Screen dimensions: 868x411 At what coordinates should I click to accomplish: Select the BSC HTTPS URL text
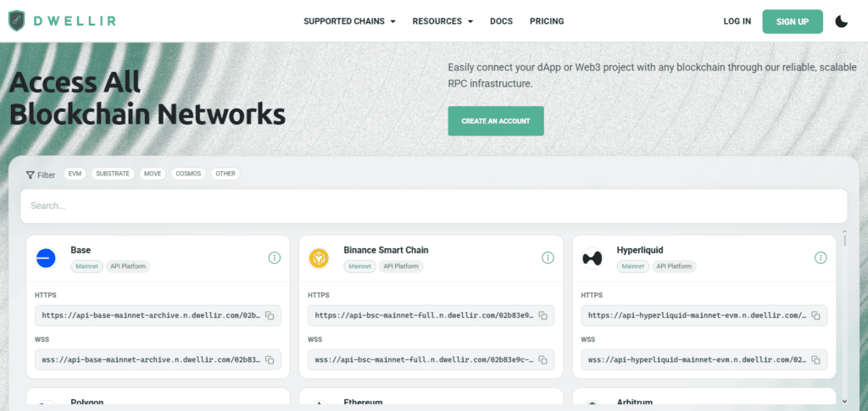click(424, 315)
